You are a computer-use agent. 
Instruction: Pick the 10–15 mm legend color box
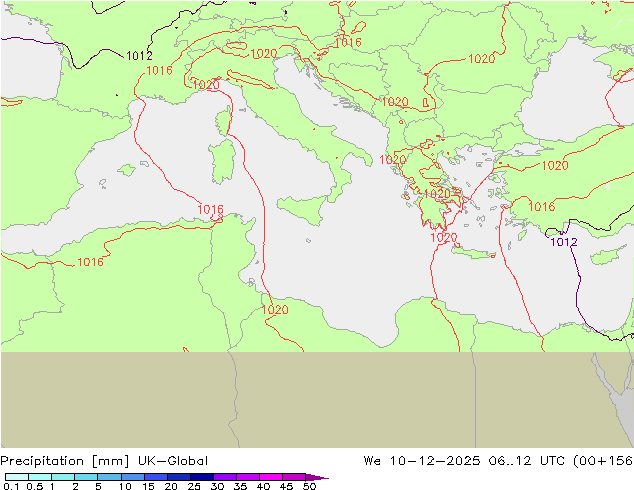(x=132, y=477)
